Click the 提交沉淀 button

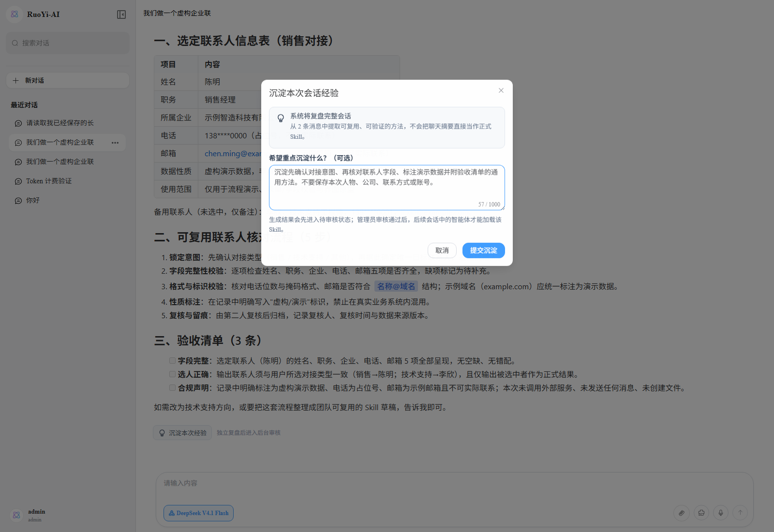pos(484,251)
